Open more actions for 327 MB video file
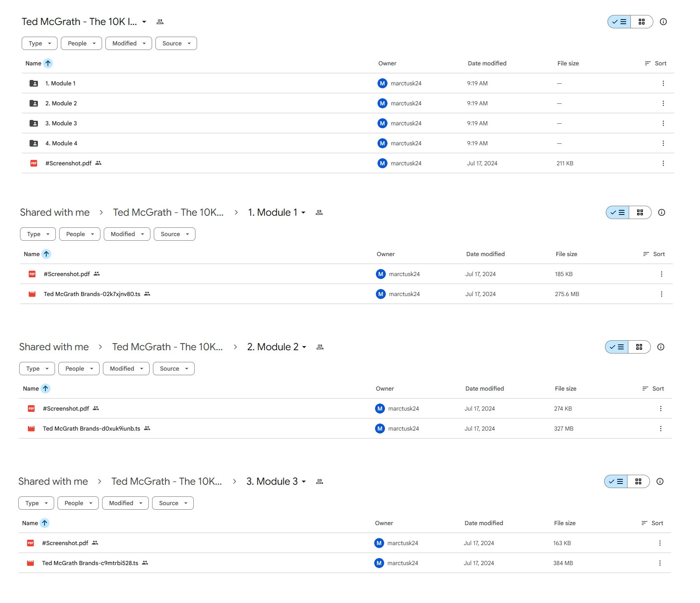 click(x=661, y=429)
